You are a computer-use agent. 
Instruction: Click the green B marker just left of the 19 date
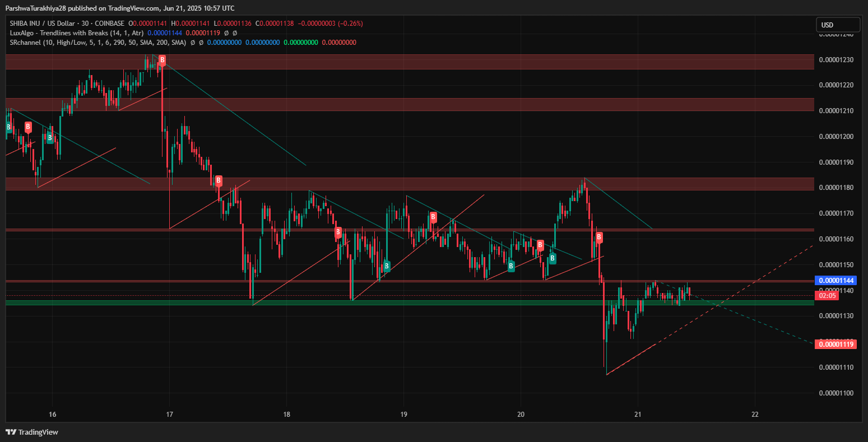387,266
